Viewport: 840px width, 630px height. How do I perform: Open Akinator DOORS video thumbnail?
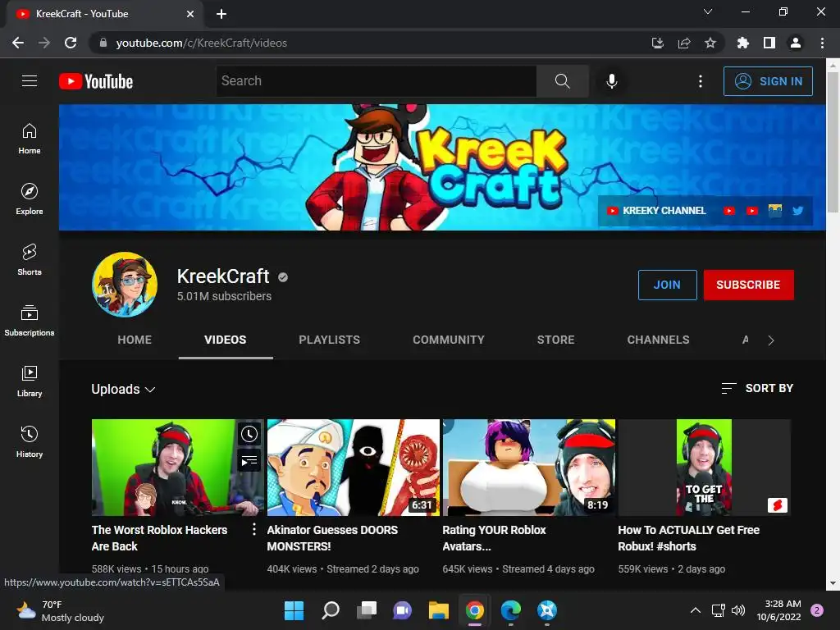point(353,467)
